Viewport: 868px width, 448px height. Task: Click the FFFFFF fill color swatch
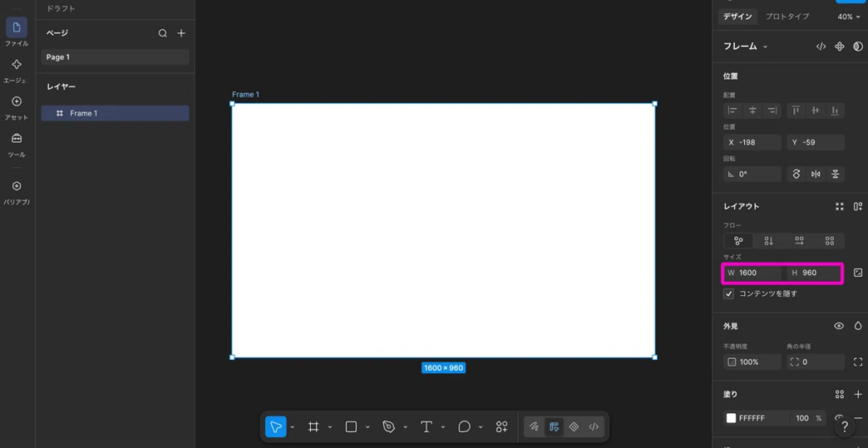tap(731, 418)
